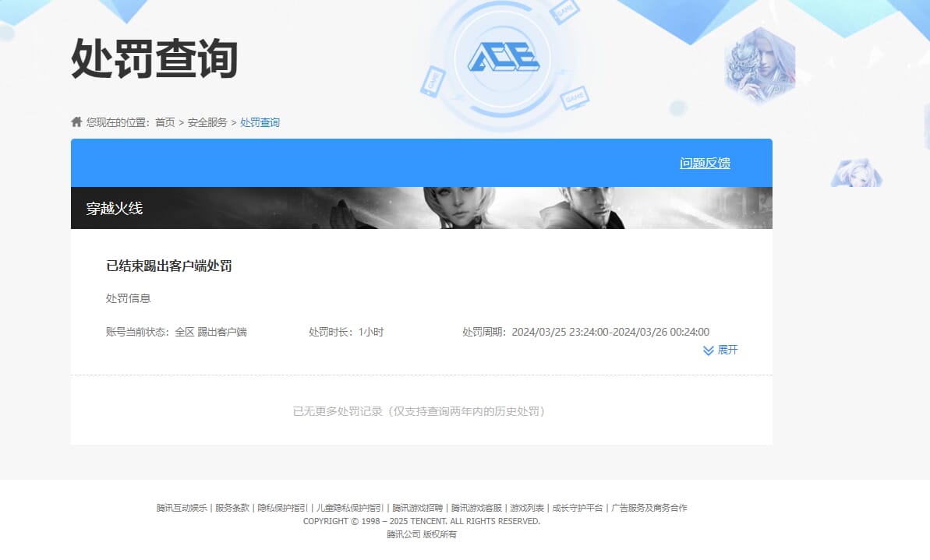Click the 已无更多处罚记录 notice

(x=419, y=411)
